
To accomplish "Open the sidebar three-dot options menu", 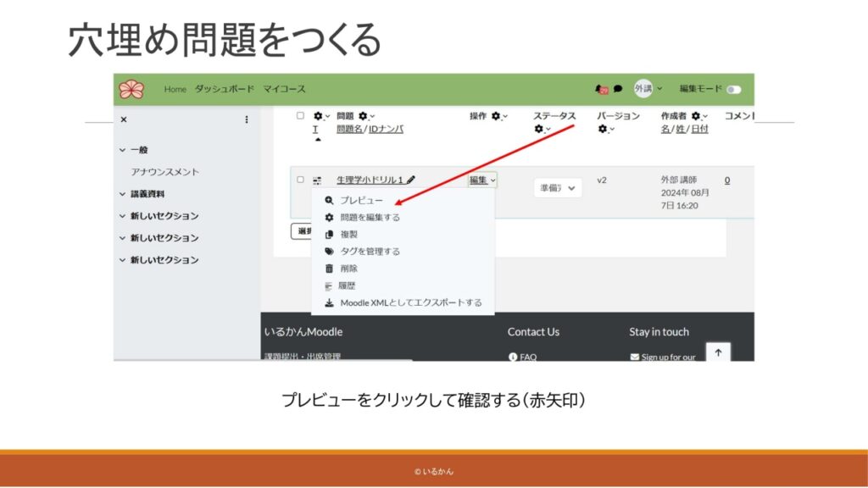I will (247, 120).
